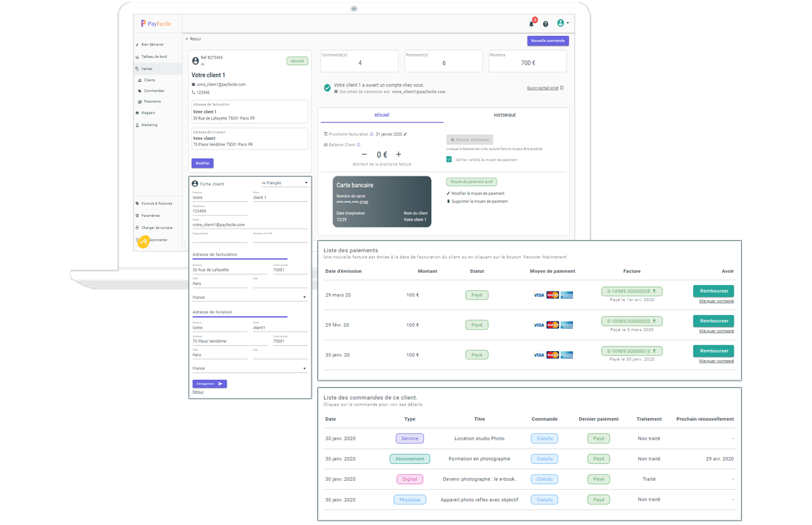Click Modifier le moyen de paiement
Image resolution: width=812 pixels, height=525 pixels.
475,193
